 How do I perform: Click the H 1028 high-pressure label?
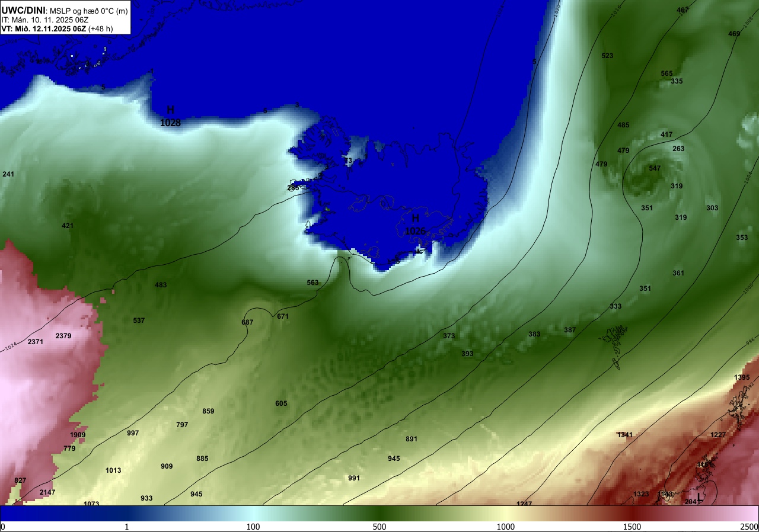pos(170,116)
